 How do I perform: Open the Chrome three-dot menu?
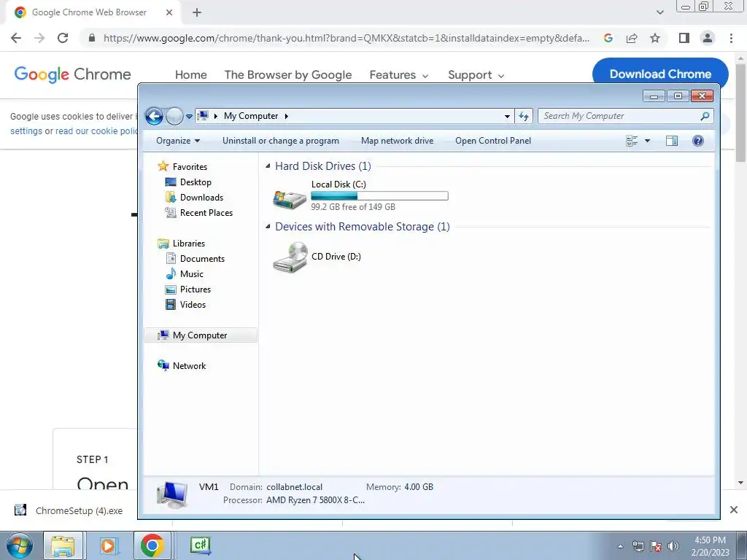[x=731, y=38]
